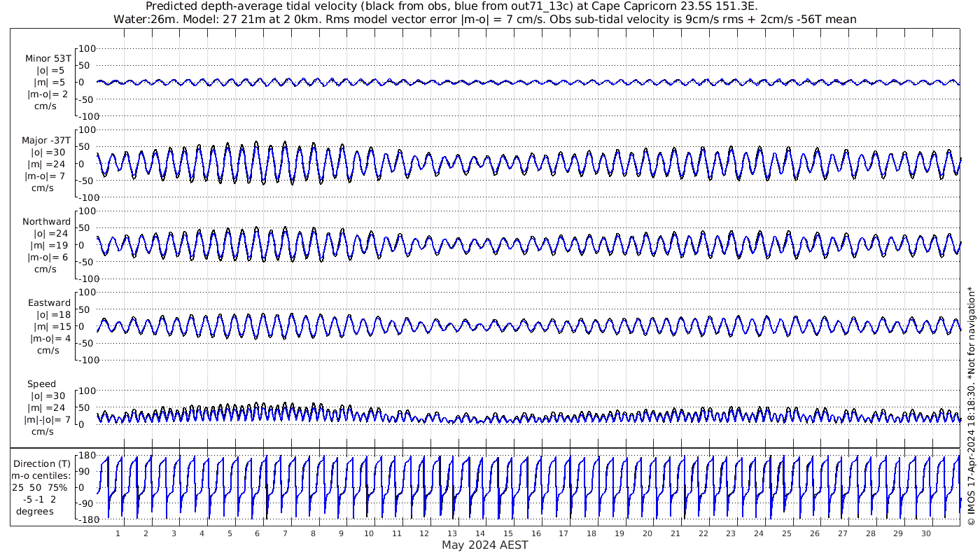The height and width of the screenshot is (560, 980).
Task: Click the 'Minor 53T' panel label
Action: click(48, 59)
